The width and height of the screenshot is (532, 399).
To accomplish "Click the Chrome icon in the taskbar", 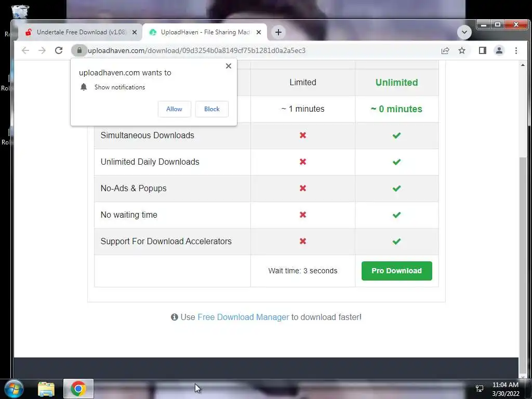I will tap(78, 389).
